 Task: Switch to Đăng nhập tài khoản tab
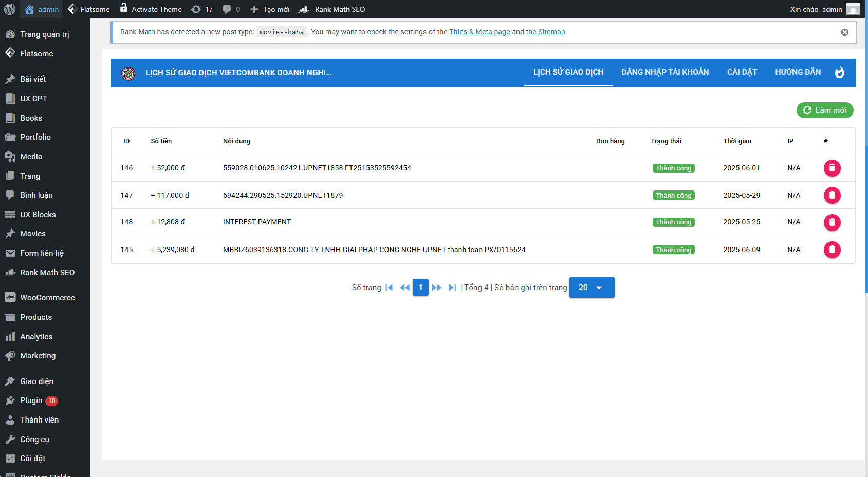(665, 72)
